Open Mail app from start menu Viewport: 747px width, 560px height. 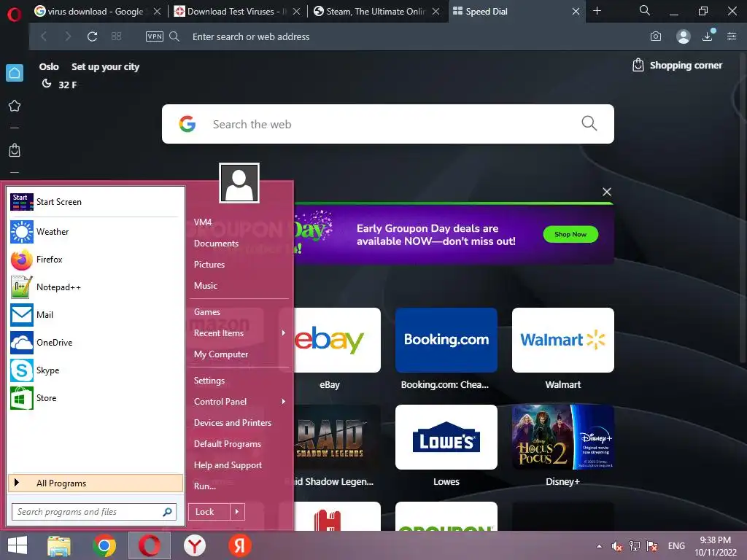point(96,315)
